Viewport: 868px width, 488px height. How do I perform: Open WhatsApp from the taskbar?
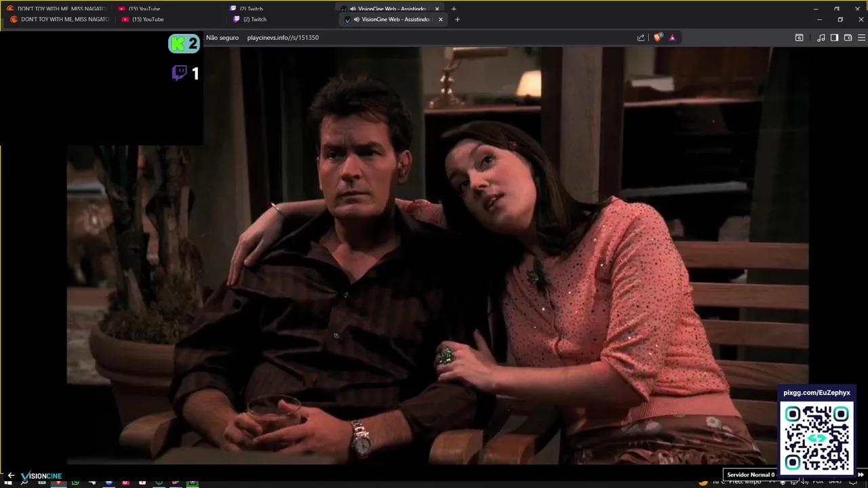click(x=75, y=483)
